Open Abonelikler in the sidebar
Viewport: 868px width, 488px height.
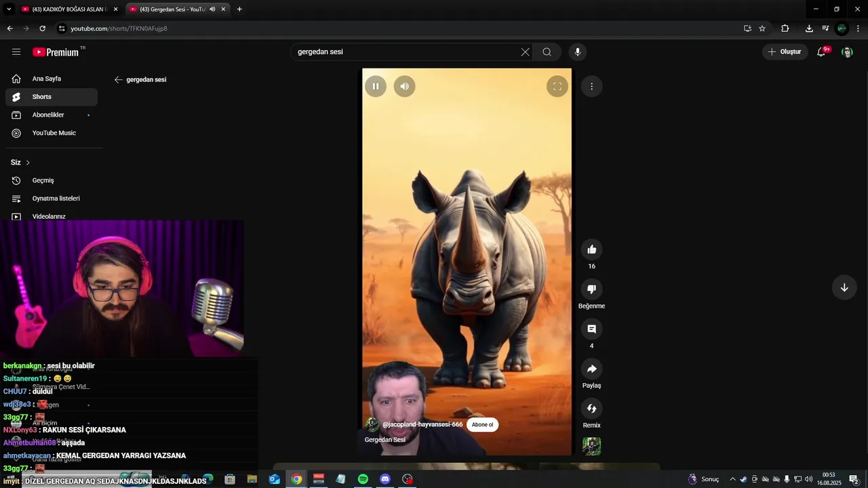[x=52, y=115]
